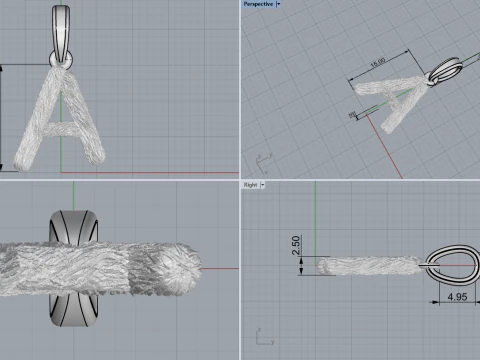Viewport: 480px width, 360px height.
Task: Select the Perspective viewport title label
Action: point(258,4)
